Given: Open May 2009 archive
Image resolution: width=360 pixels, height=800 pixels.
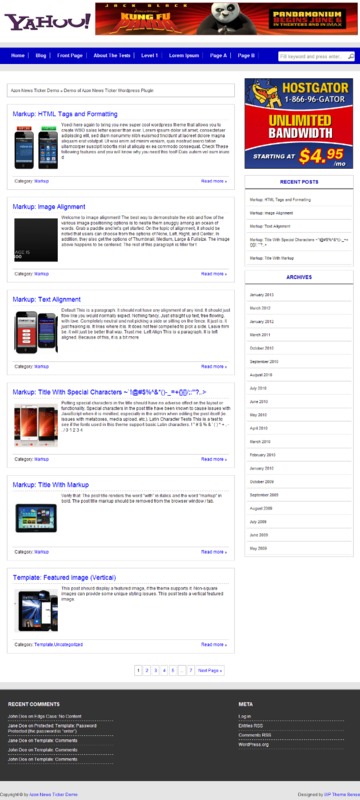Looking at the screenshot, I should (259, 548).
